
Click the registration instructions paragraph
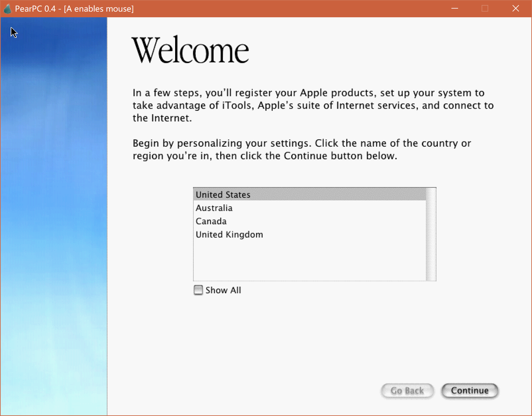pos(313,105)
